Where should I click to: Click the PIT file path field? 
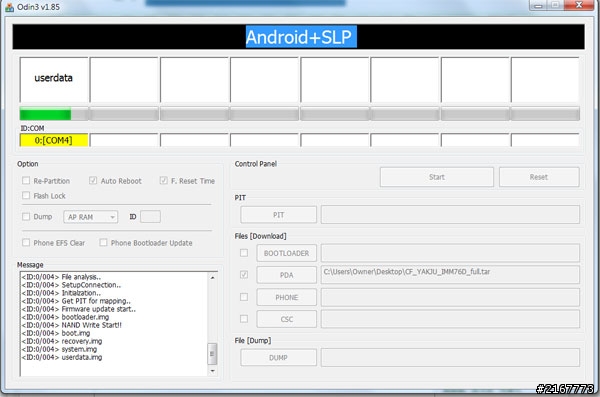click(x=450, y=215)
